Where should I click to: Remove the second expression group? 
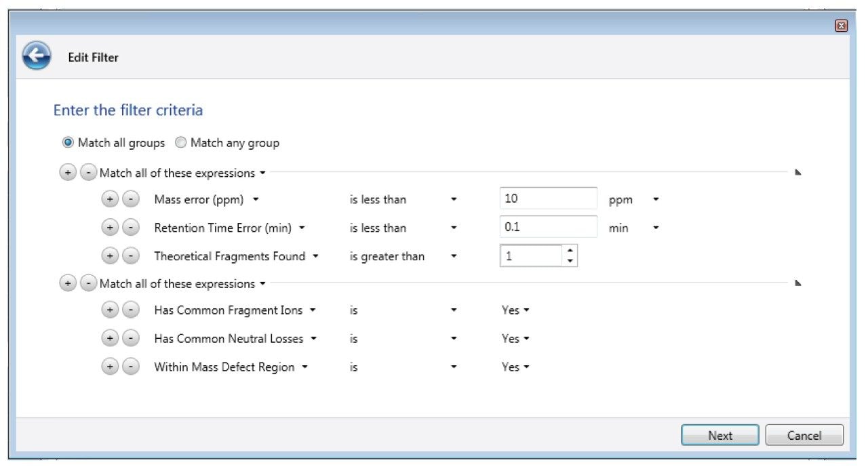[88, 284]
